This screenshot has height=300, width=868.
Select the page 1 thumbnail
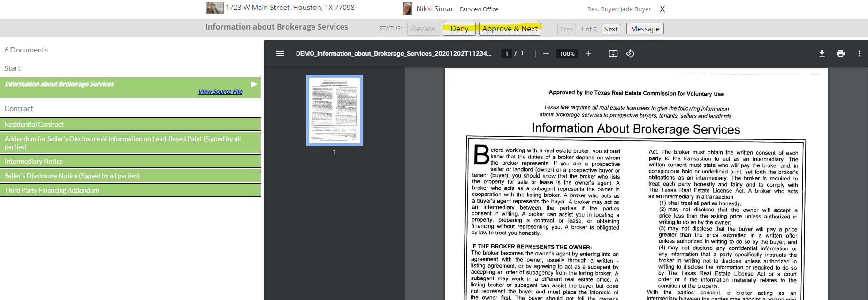click(x=335, y=111)
